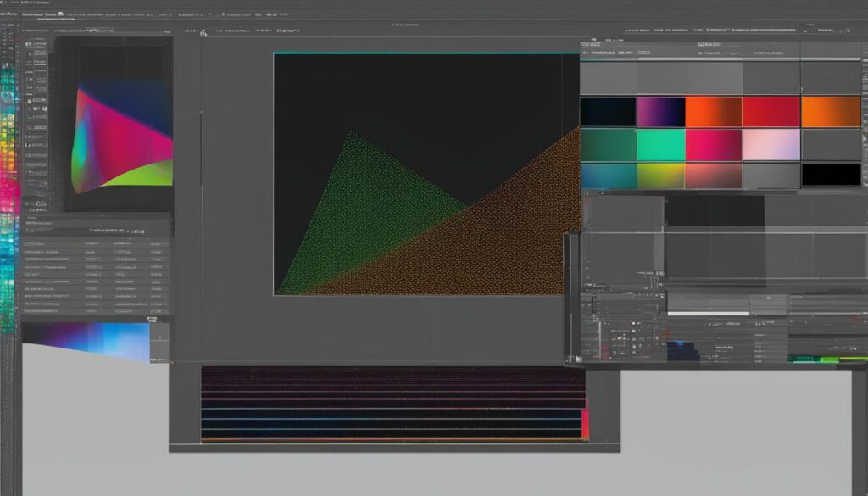Click the blue gradient strip below the left panel
The image size is (868, 496).
[93, 339]
